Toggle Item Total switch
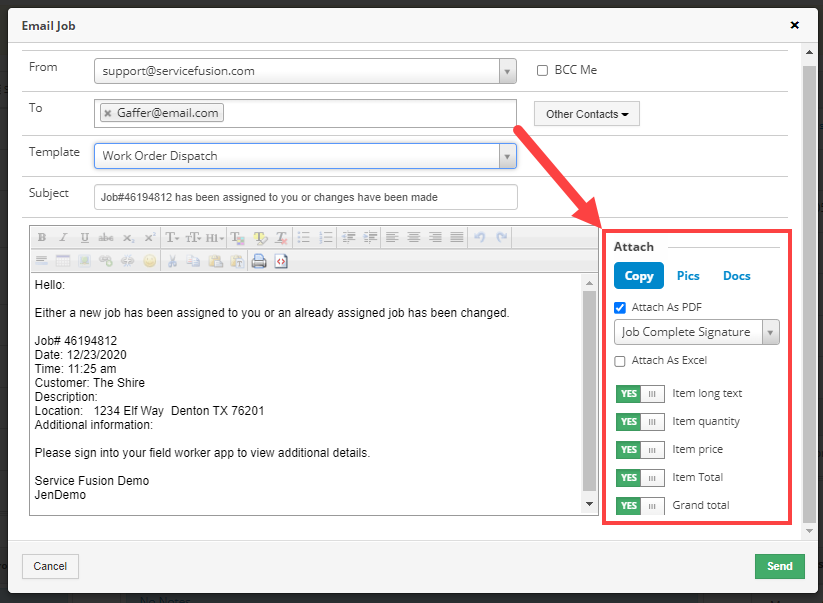The height and width of the screenshot is (603, 823). click(640, 478)
